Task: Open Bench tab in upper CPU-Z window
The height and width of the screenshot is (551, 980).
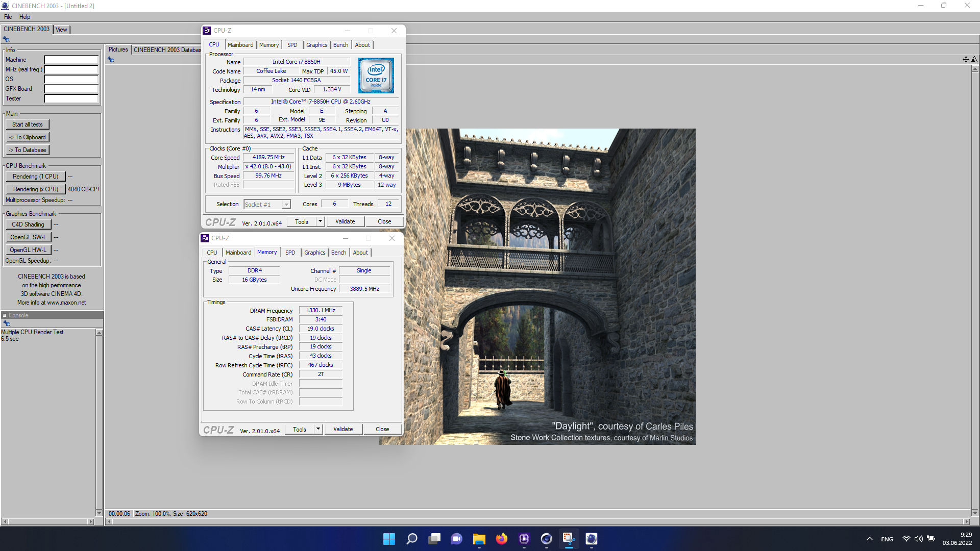Action: tap(340, 45)
